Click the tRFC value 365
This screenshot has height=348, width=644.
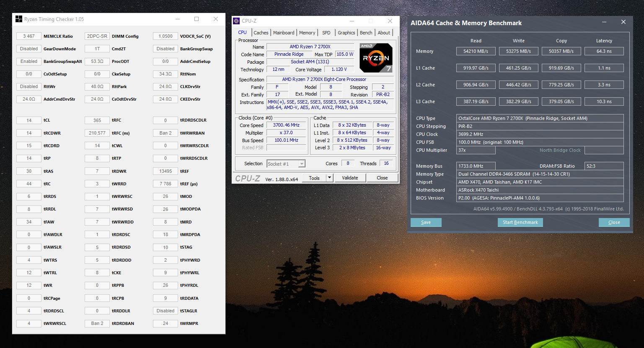97,120
